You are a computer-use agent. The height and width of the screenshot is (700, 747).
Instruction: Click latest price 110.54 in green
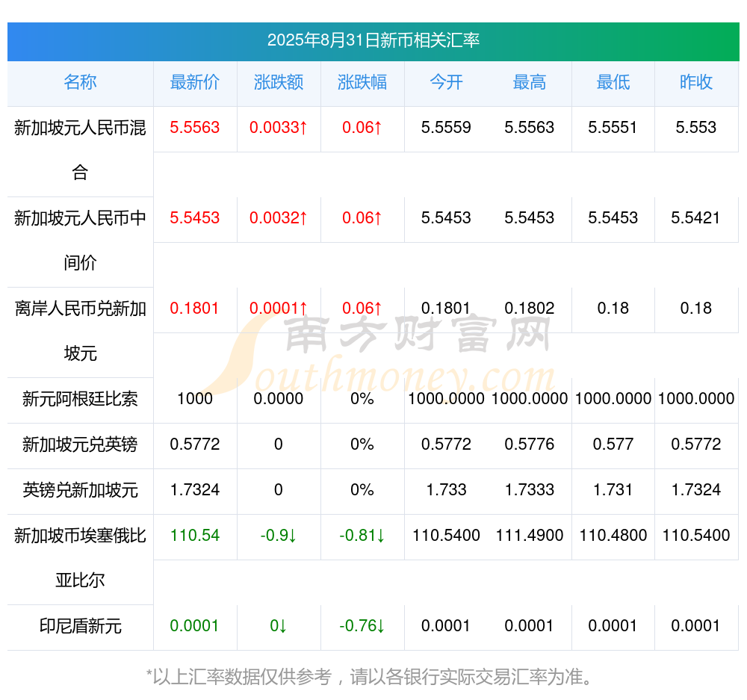195,536
